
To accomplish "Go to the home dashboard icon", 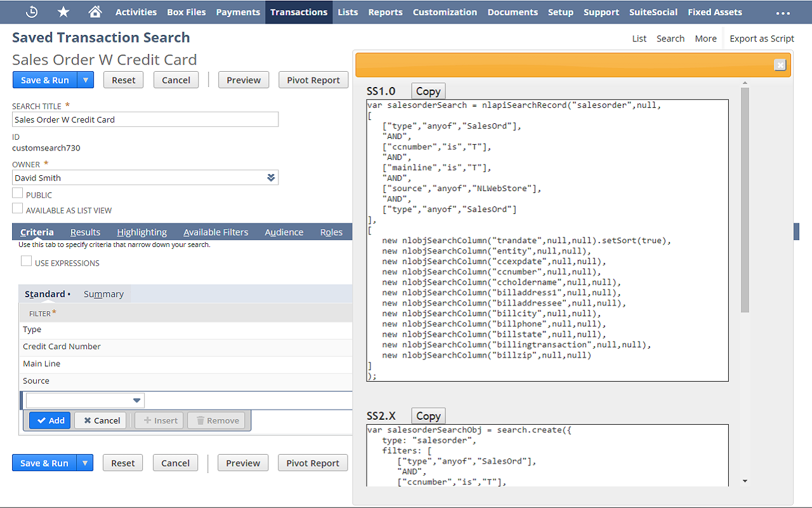I will [x=96, y=11].
